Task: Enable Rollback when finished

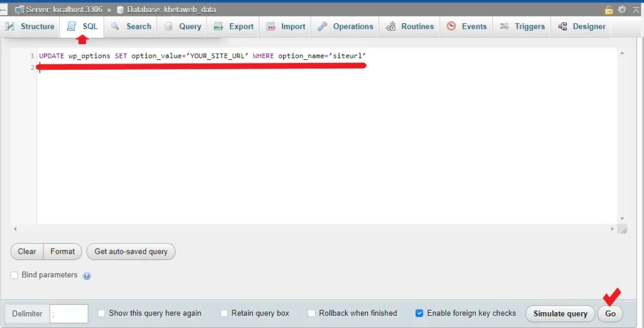Action: pyautogui.click(x=311, y=313)
